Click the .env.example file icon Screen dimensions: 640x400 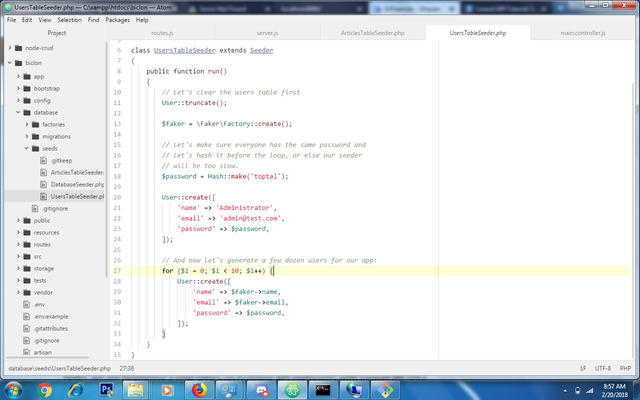pos(27,316)
